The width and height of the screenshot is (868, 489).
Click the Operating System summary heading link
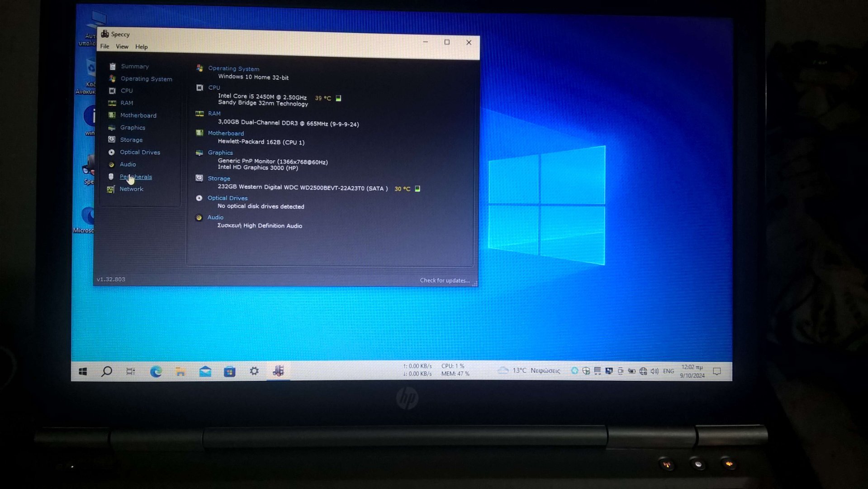[x=233, y=69]
